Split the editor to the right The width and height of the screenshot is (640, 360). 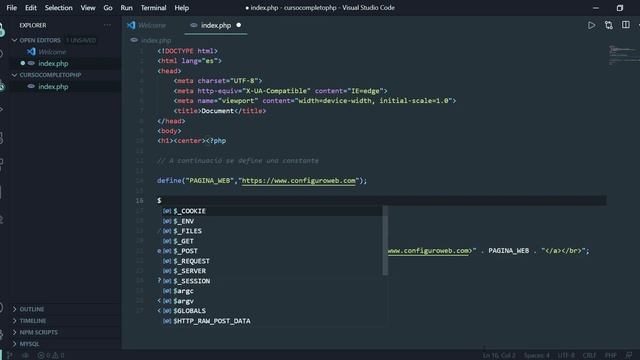click(625, 25)
